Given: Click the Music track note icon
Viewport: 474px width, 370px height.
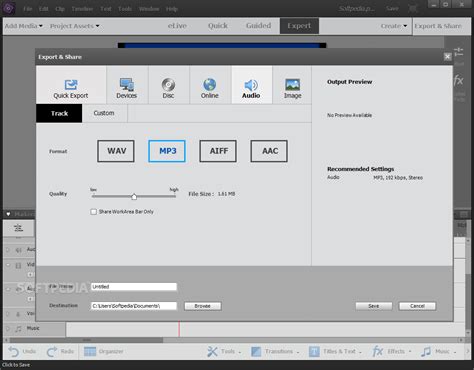Looking at the screenshot, I should 18,329.
